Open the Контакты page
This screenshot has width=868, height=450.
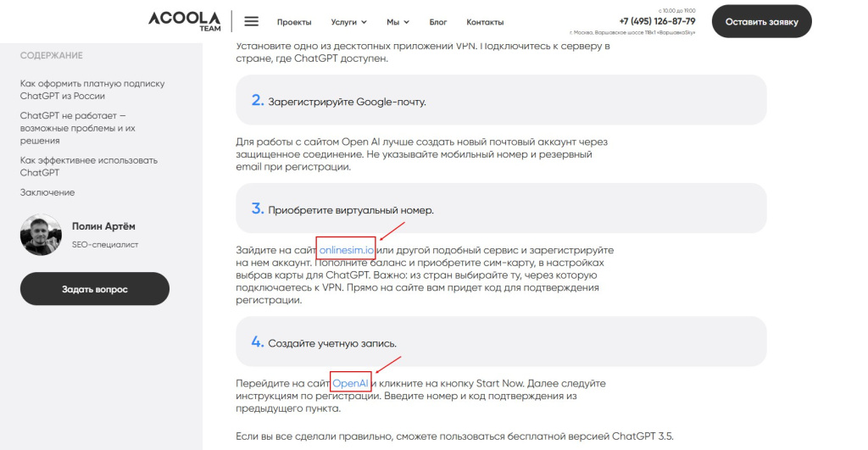(x=485, y=22)
